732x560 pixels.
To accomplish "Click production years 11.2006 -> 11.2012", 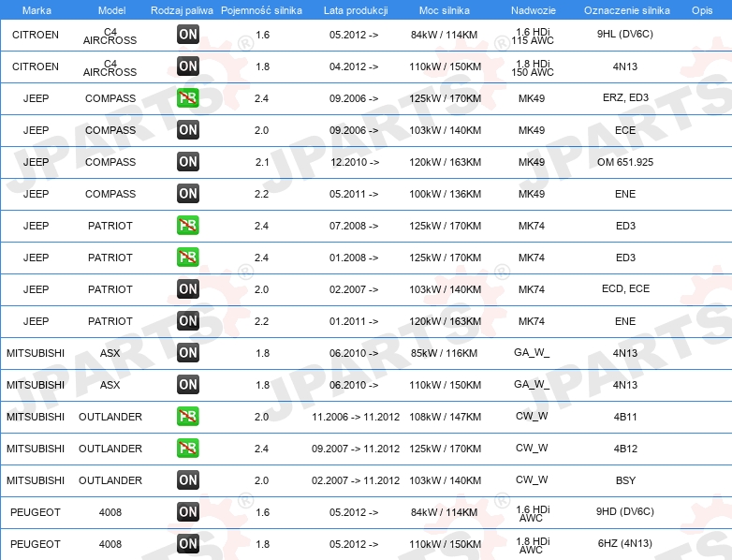I will (x=356, y=417).
